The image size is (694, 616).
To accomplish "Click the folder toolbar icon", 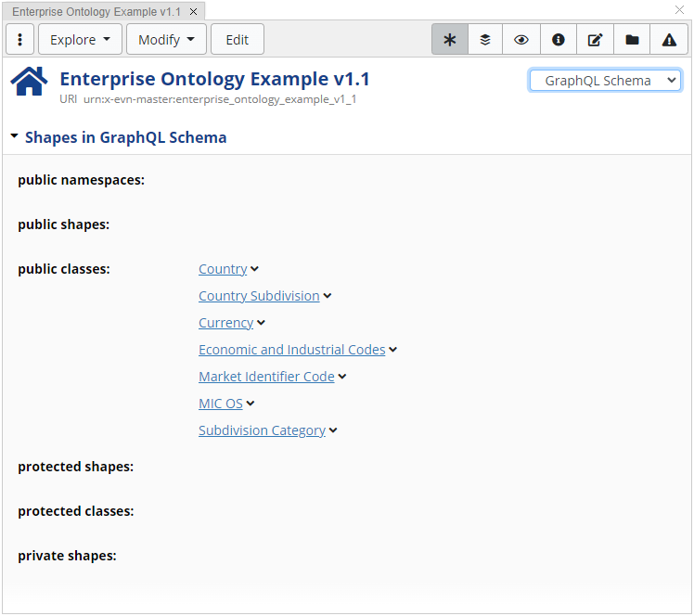I will [x=632, y=40].
